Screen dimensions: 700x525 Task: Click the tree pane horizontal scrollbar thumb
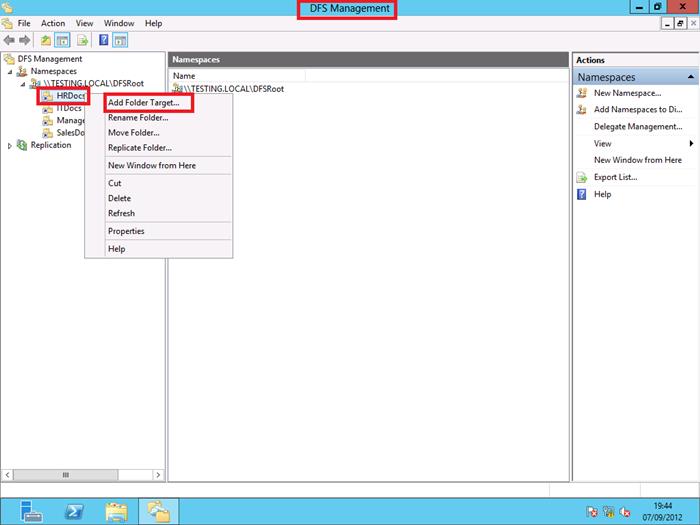tap(66, 475)
